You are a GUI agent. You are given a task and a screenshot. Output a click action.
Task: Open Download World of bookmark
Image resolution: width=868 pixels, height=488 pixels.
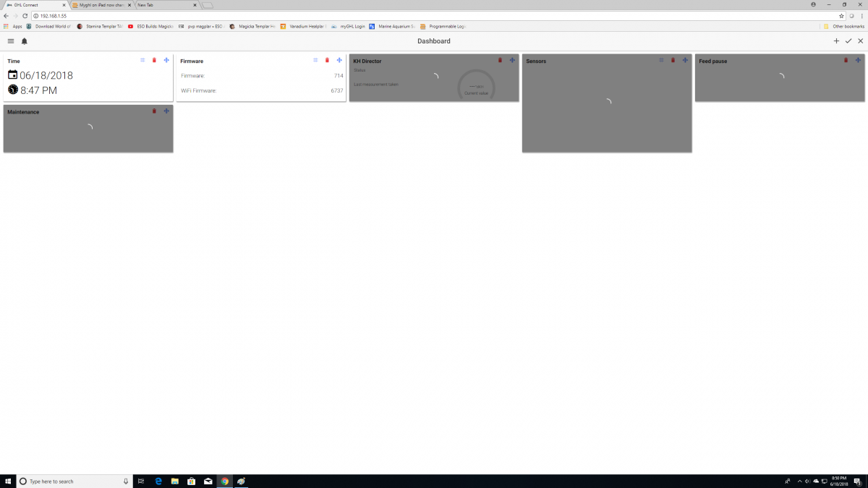pyautogui.click(x=49, y=26)
